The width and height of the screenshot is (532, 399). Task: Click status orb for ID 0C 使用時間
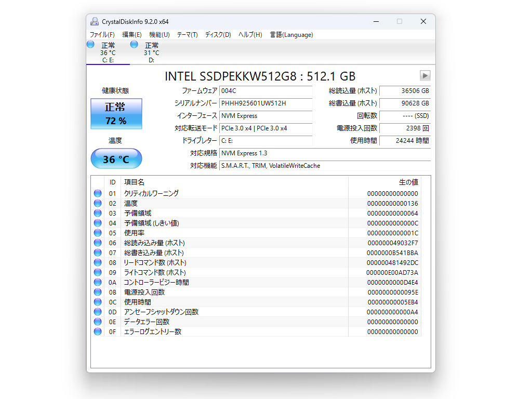98,302
